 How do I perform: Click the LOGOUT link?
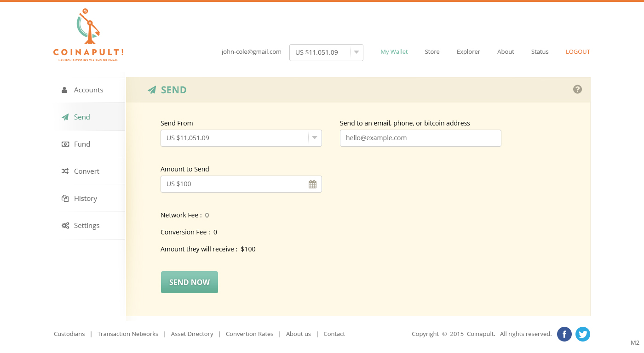[x=578, y=52]
